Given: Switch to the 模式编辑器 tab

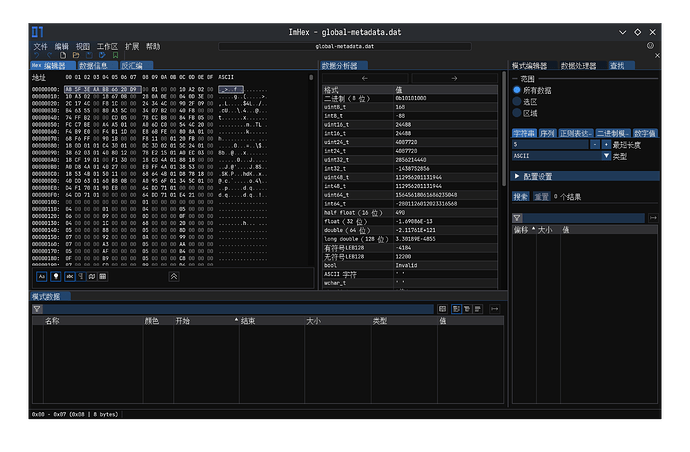Looking at the screenshot, I should (x=533, y=66).
